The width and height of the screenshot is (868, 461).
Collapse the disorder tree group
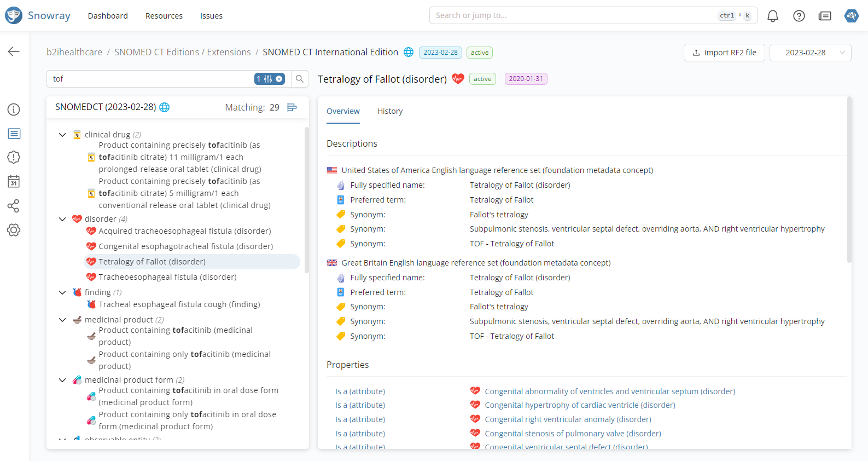(62, 219)
